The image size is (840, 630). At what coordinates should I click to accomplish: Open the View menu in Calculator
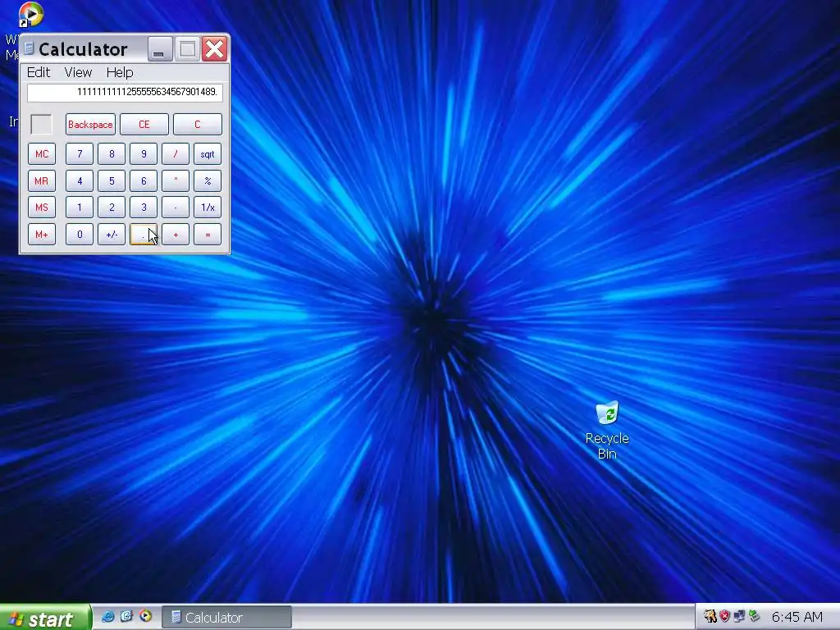pyautogui.click(x=78, y=72)
